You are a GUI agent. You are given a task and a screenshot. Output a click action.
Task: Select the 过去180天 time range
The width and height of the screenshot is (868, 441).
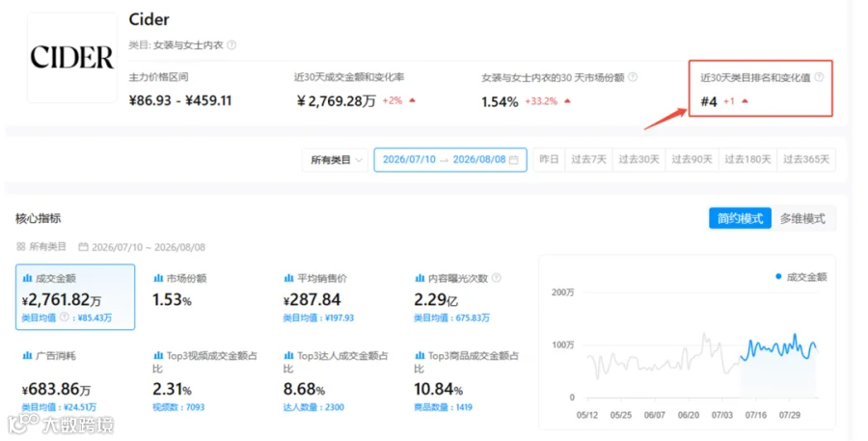(x=747, y=159)
